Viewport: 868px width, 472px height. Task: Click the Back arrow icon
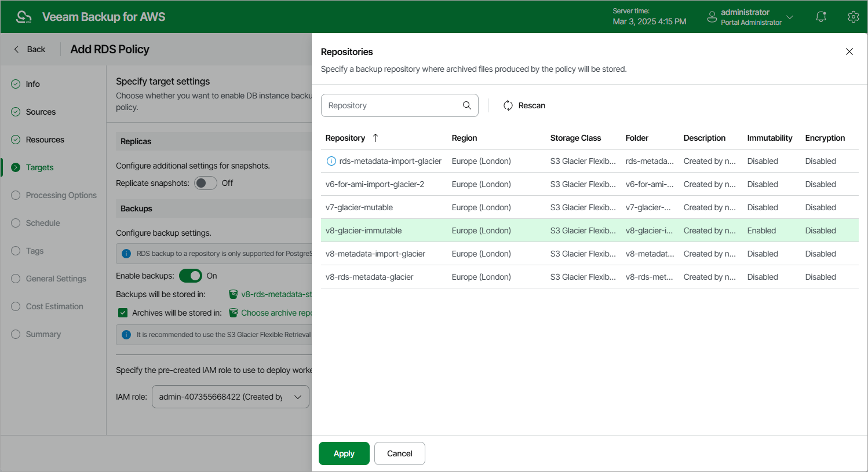point(16,49)
